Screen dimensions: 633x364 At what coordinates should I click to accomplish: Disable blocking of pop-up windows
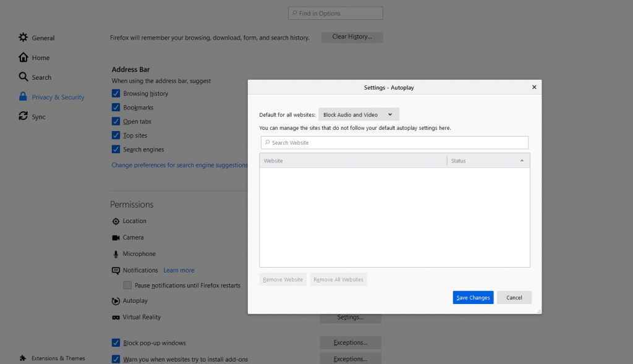[116, 342]
